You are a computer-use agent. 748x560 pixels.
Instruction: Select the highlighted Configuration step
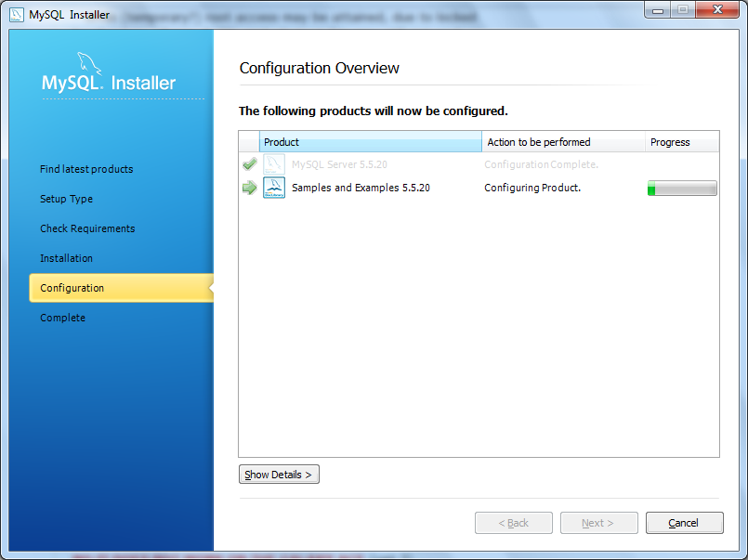121,288
